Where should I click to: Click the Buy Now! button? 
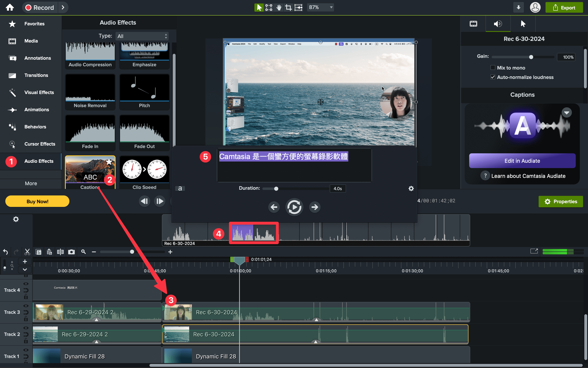click(x=37, y=201)
